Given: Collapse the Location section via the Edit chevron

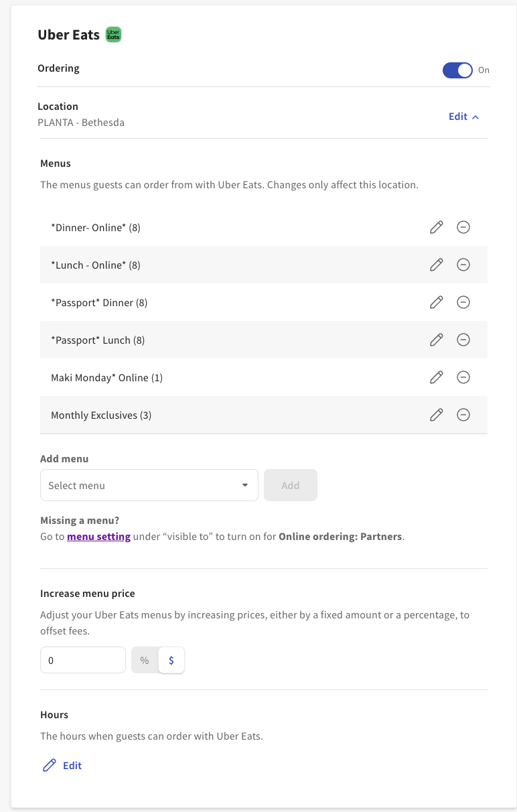Looking at the screenshot, I should (x=476, y=116).
